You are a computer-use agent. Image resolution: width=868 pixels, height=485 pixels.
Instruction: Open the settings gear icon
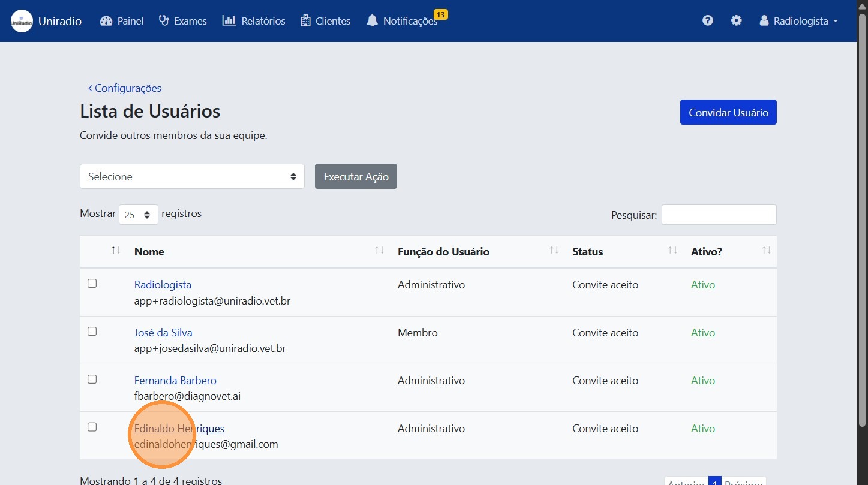736,21
